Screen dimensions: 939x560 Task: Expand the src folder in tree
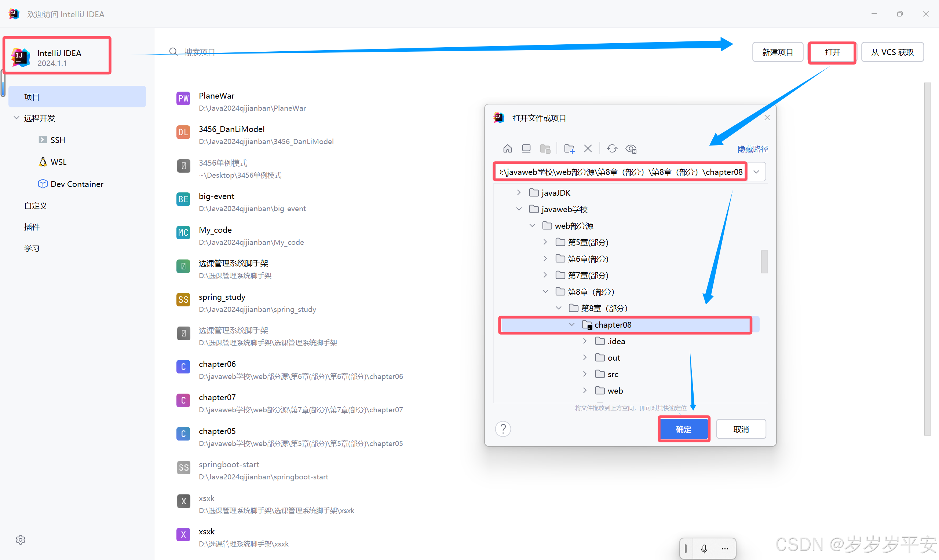click(584, 374)
